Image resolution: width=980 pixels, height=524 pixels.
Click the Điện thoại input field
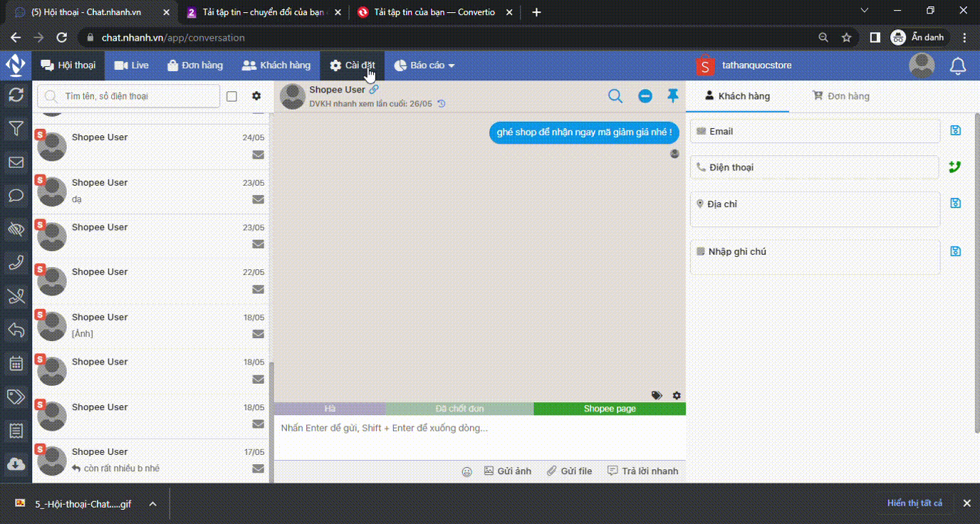click(815, 167)
